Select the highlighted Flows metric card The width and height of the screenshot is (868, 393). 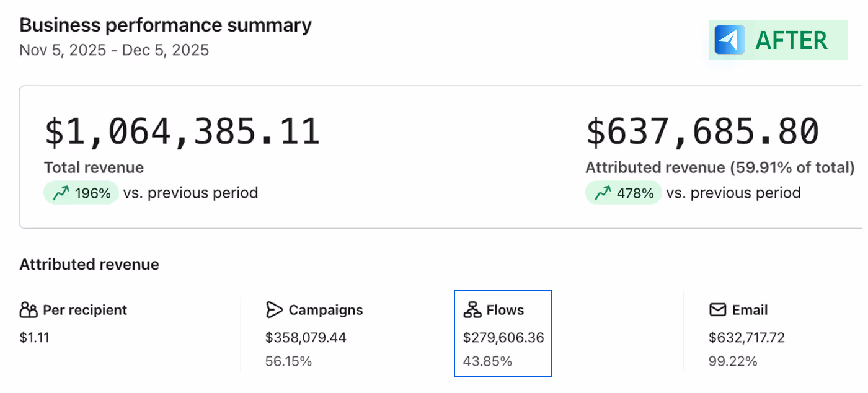[502, 333]
